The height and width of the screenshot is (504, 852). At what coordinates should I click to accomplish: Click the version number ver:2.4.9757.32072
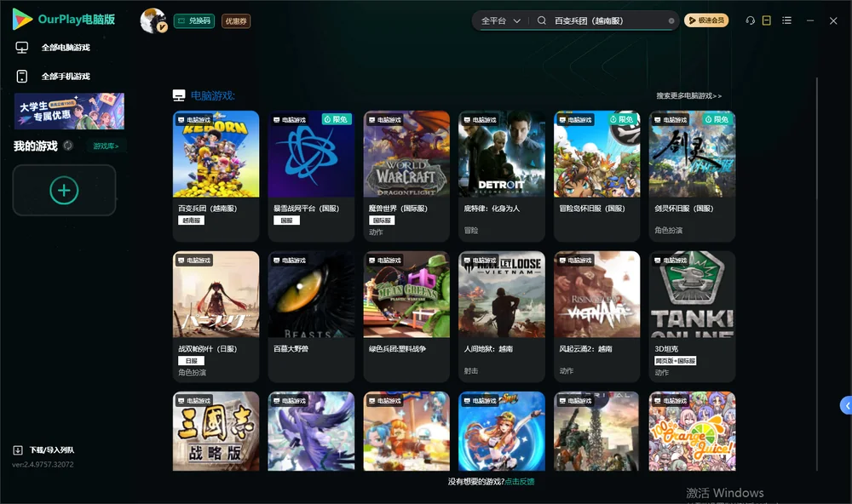(x=43, y=464)
